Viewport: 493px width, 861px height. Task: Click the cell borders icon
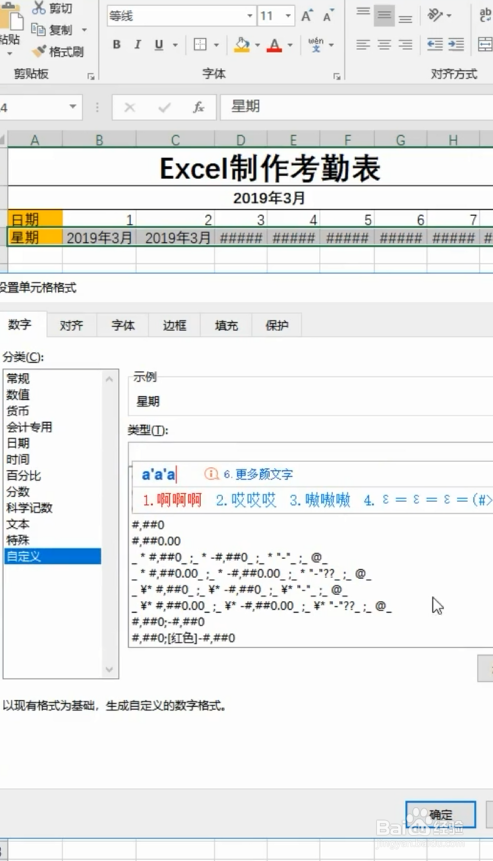(200, 44)
